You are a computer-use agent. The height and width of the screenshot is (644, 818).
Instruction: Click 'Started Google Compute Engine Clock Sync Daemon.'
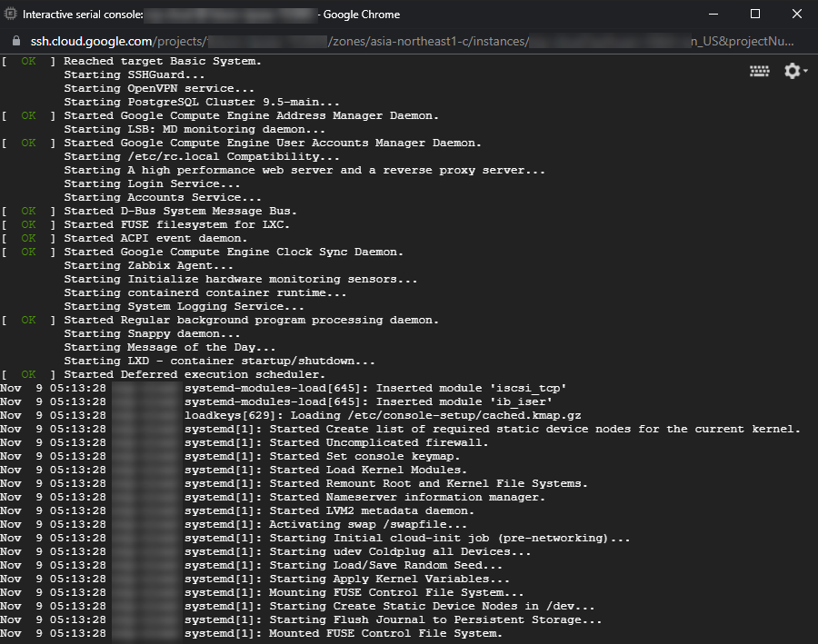pos(234,252)
